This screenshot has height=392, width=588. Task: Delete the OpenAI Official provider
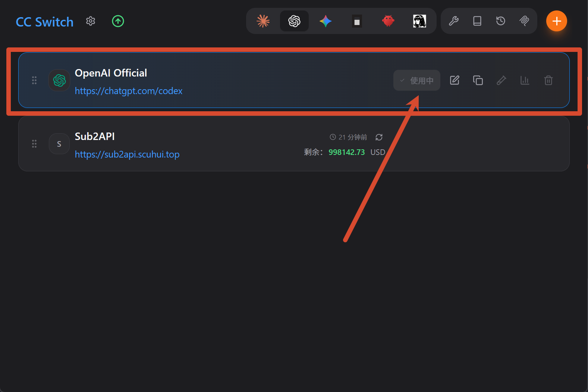point(548,80)
